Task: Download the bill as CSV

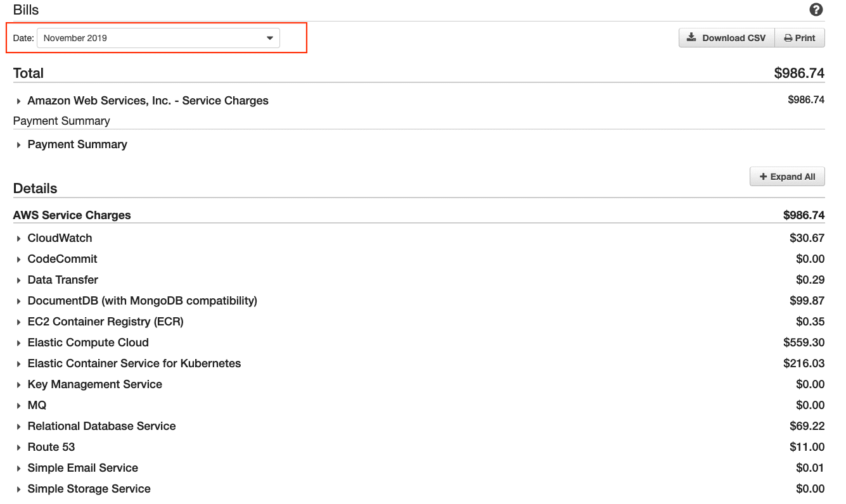Action: pos(726,38)
